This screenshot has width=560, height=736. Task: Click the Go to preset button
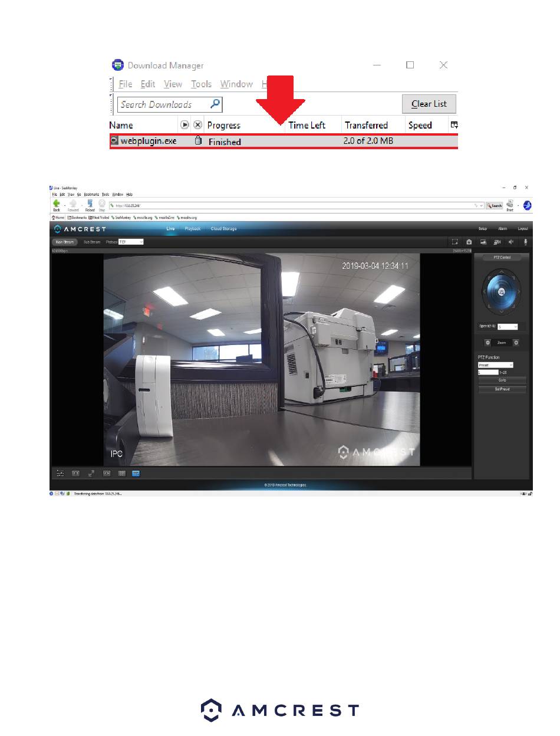(502, 380)
